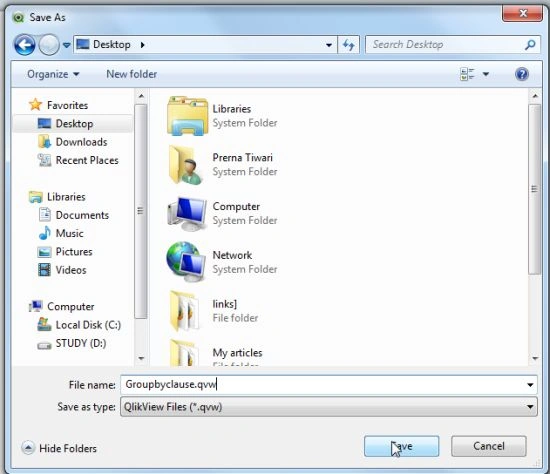Image resolution: width=550 pixels, height=474 pixels.
Task: Click the Save button
Action: 401,446
